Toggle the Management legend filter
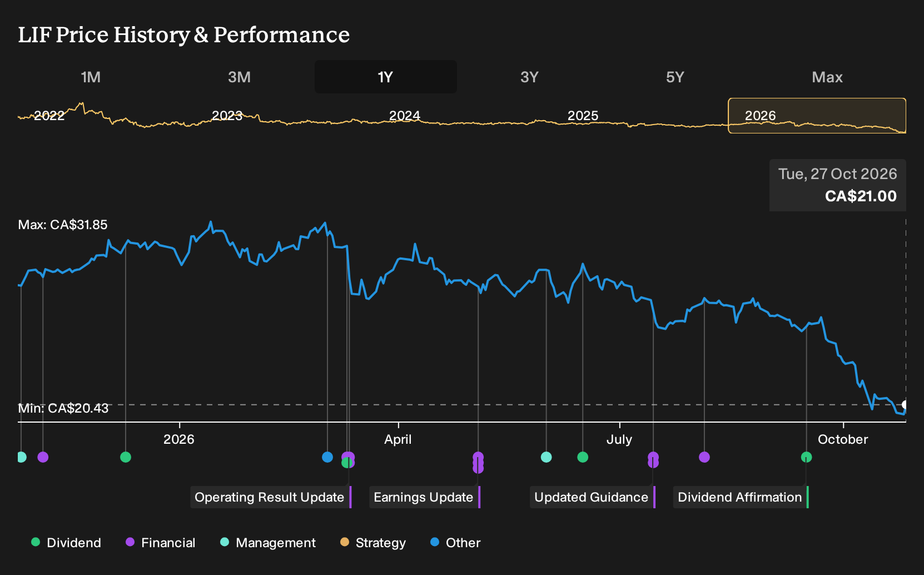 point(268,543)
